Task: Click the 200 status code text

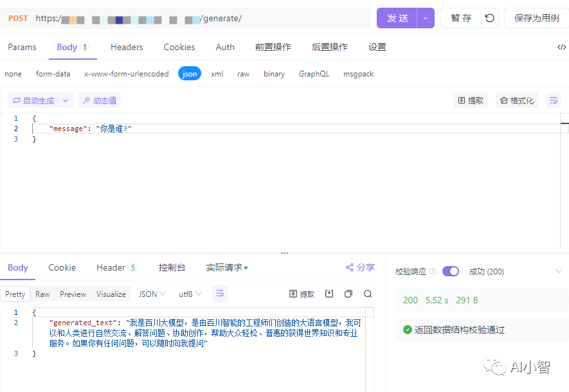Action: pos(410,300)
